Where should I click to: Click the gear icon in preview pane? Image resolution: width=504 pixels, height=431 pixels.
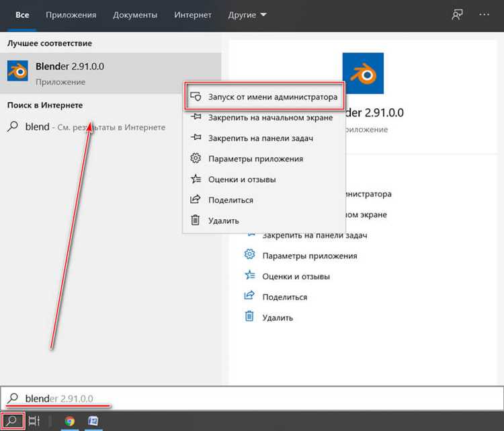249,254
